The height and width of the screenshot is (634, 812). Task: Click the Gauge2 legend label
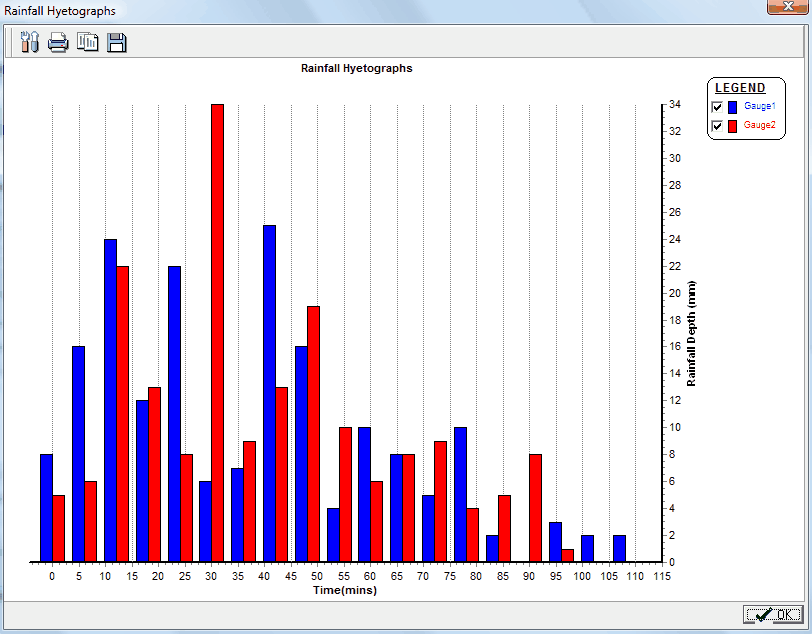(x=759, y=125)
